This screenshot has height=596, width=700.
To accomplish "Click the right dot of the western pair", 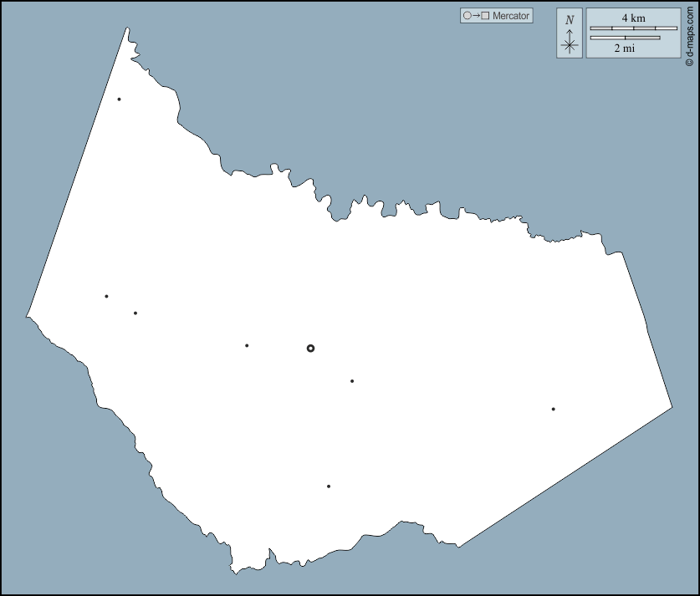I will tap(135, 313).
